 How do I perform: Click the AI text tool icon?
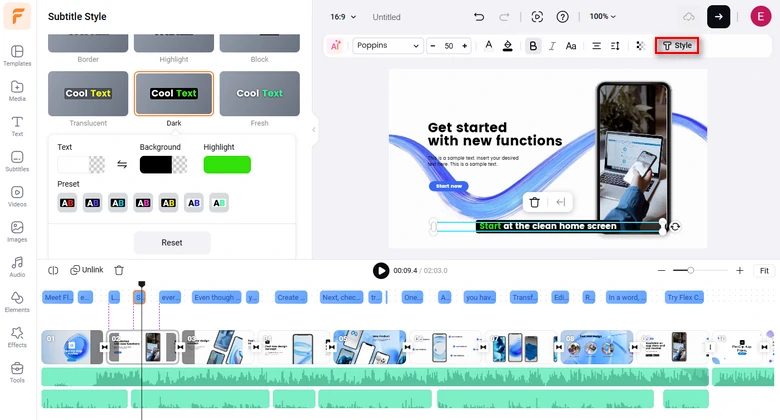336,45
